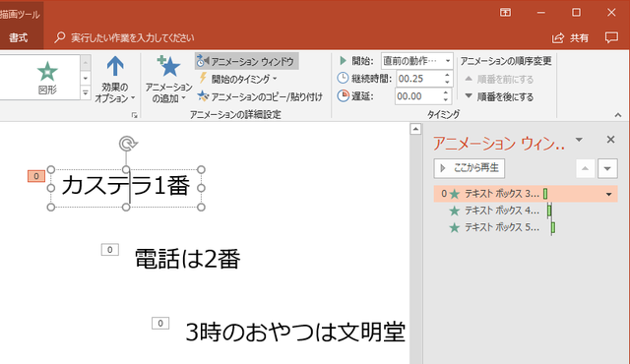Open animation pane options dropdown arrow
This screenshot has height=364, width=630.
point(579,140)
